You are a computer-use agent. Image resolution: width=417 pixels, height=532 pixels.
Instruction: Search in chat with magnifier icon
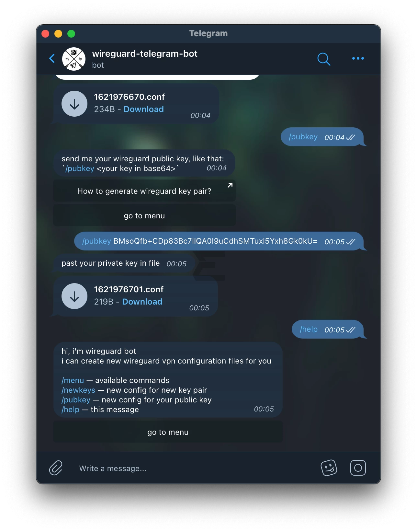coord(323,59)
